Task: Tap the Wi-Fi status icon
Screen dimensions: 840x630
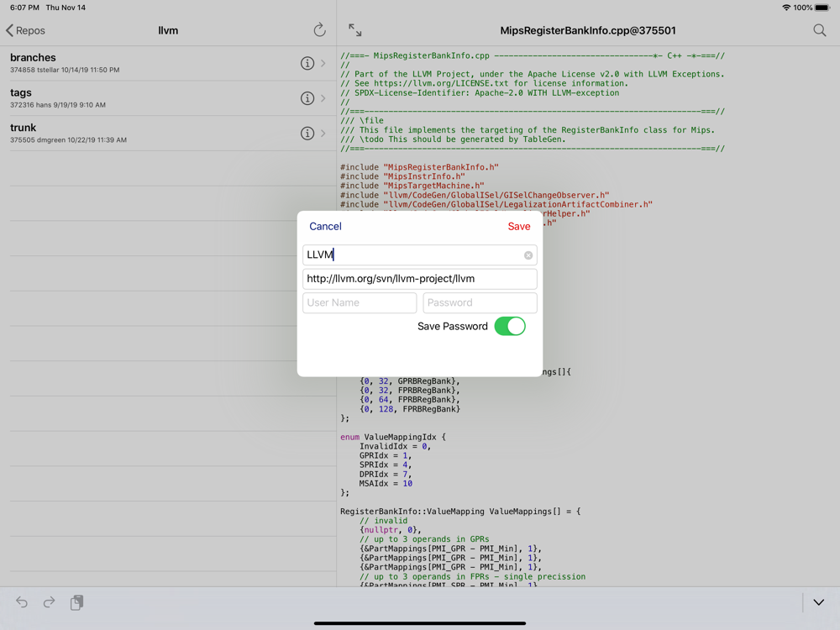Action: coord(786,8)
